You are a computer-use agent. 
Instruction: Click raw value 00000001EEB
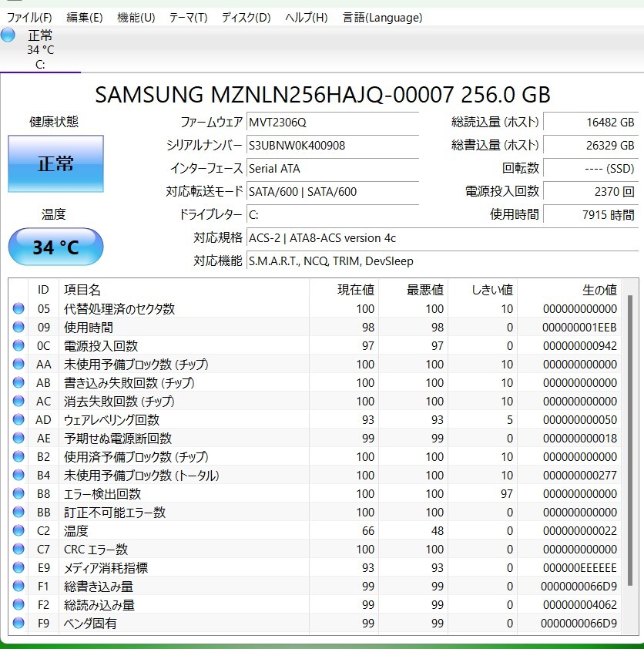(579, 328)
